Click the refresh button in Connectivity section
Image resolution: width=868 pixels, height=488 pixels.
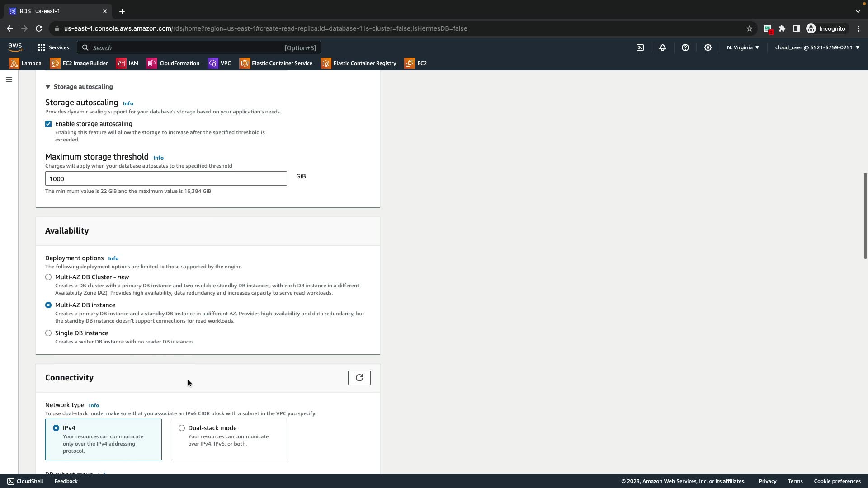(x=359, y=378)
